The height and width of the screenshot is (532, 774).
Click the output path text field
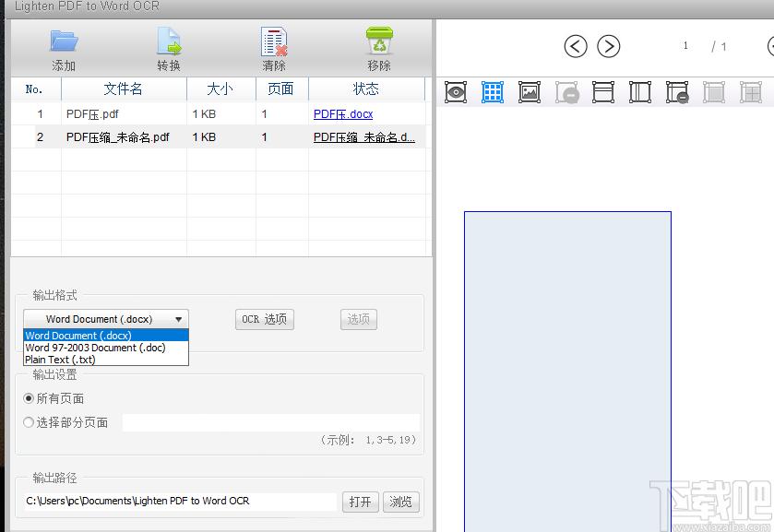[x=180, y=501]
